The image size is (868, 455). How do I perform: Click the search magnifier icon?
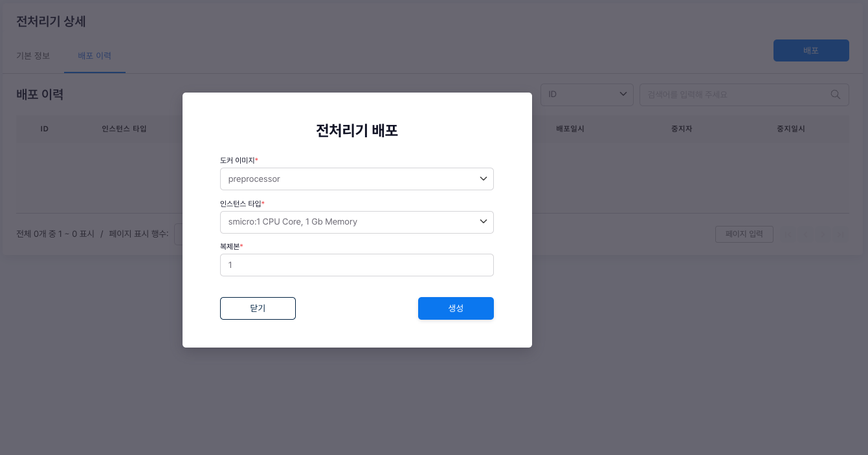point(835,94)
